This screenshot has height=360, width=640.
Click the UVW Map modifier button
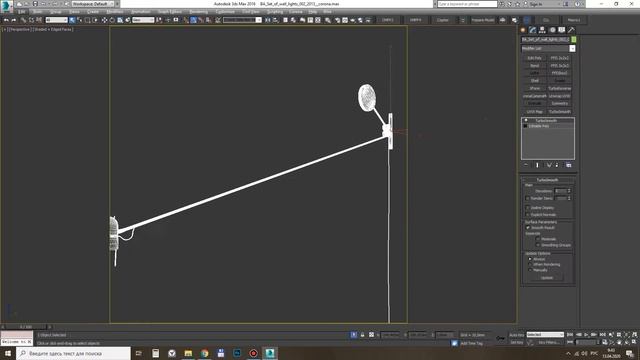coord(534,111)
